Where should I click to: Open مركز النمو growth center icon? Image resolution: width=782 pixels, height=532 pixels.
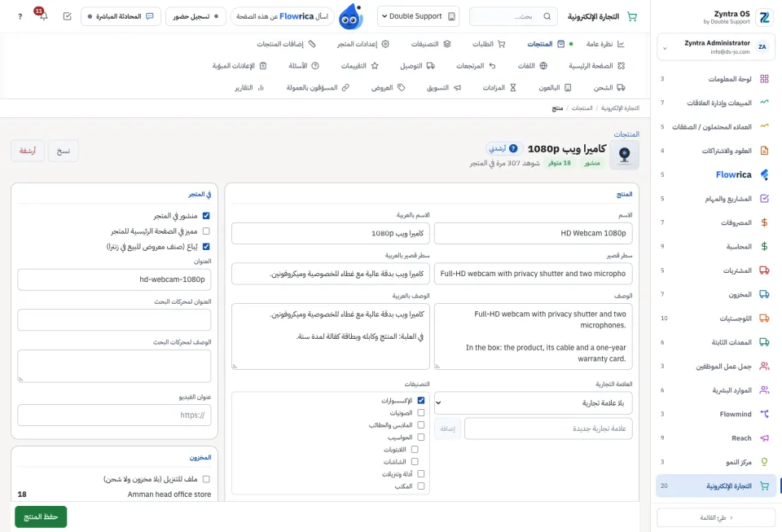(764, 462)
